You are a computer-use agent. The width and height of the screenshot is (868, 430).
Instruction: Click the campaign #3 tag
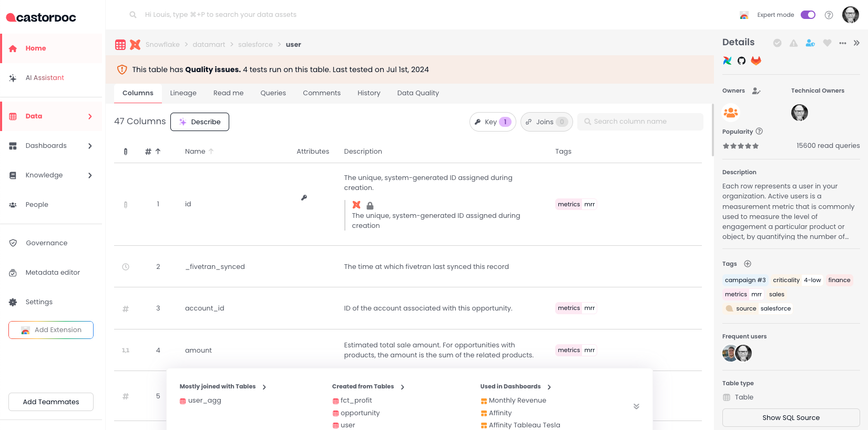click(x=746, y=281)
